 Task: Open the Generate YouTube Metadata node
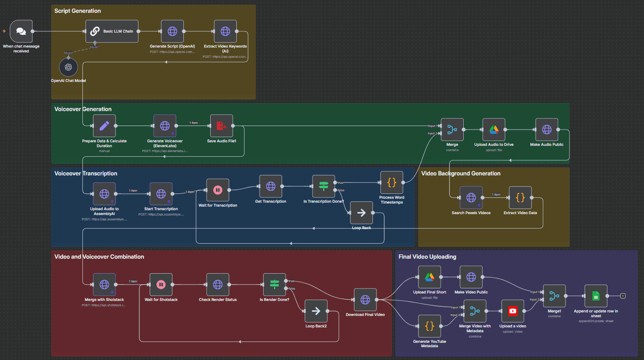click(x=429, y=326)
